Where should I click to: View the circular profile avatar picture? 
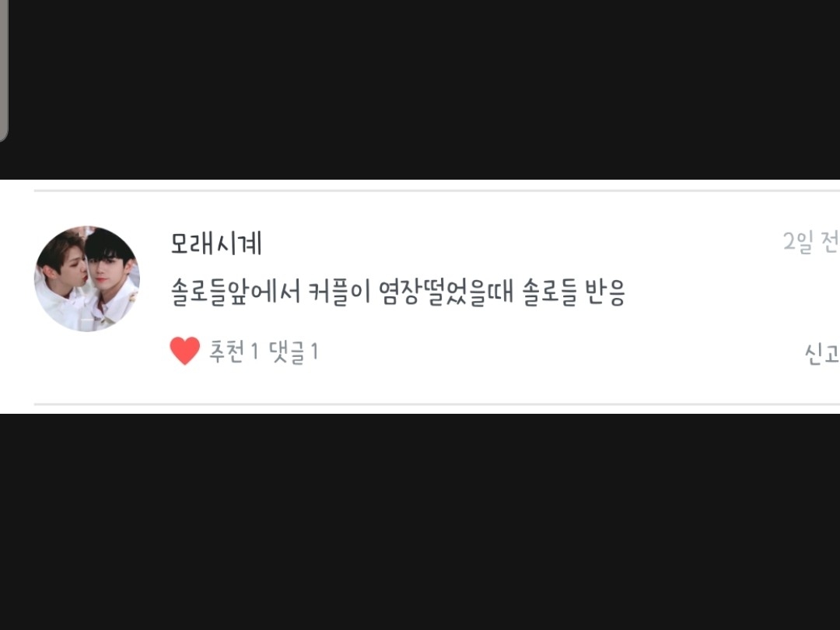click(87, 278)
